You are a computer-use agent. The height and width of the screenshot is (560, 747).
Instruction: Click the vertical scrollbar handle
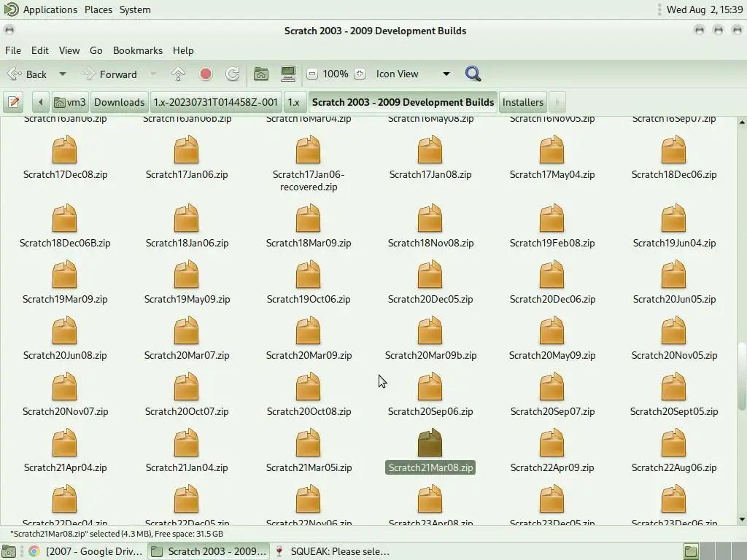click(742, 376)
